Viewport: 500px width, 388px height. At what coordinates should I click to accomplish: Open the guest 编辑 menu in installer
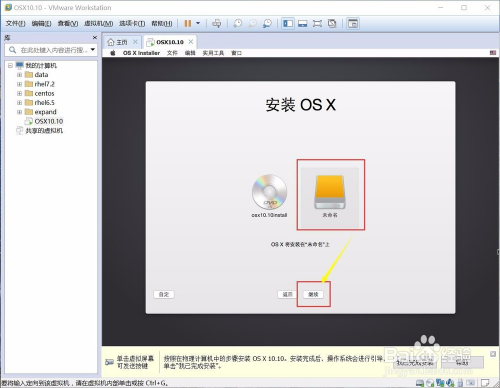click(x=190, y=53)
